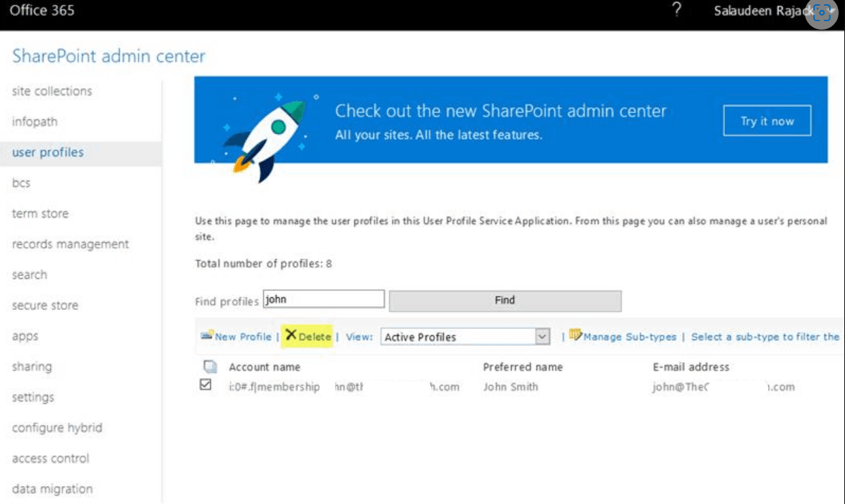Viewport: 845px width, 504px height.
Task: Click Select a sub-type to filter link
Action: point(765,337)
